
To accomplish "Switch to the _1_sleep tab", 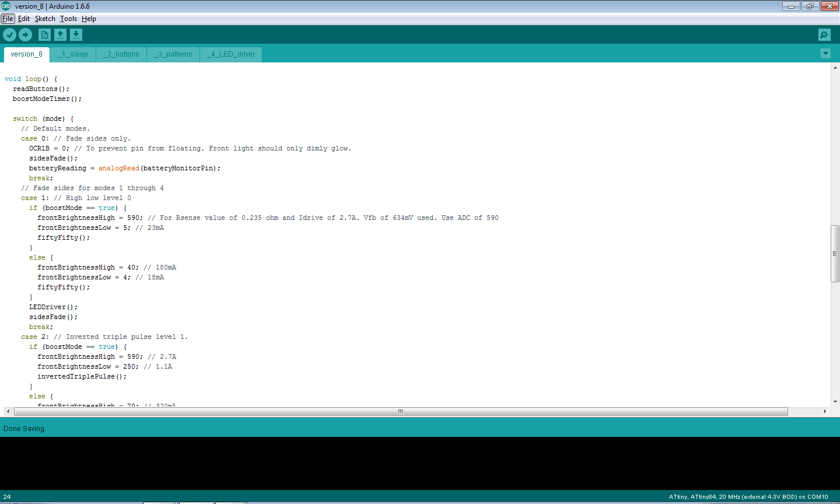I will point(73,54).
